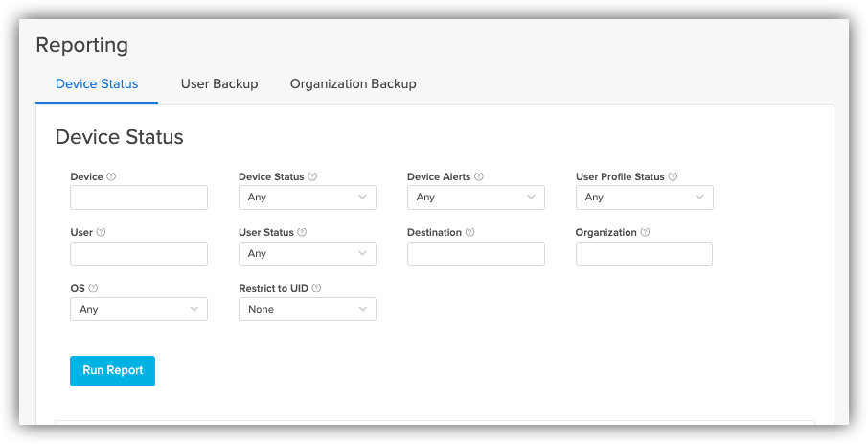The height and width of the screenshot is (444, 868).
Task: Click the User Profile Status help icon
Action: point(673,176)
